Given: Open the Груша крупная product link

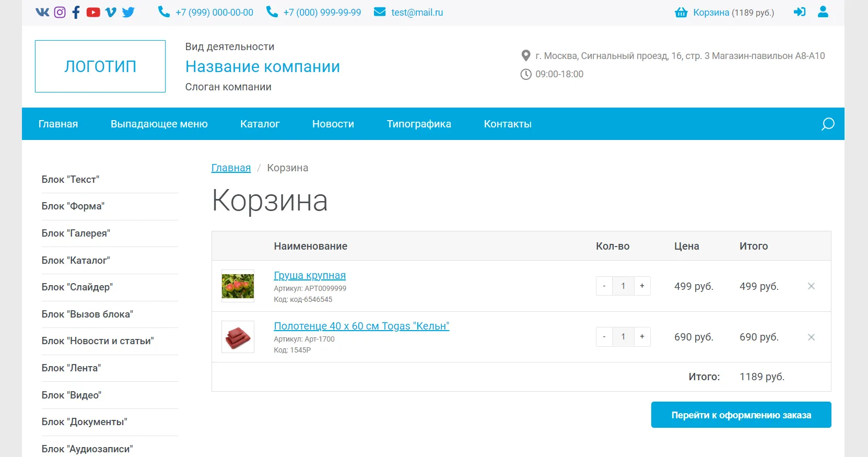Looking at the screenshot, I should [x=310, y=275].
